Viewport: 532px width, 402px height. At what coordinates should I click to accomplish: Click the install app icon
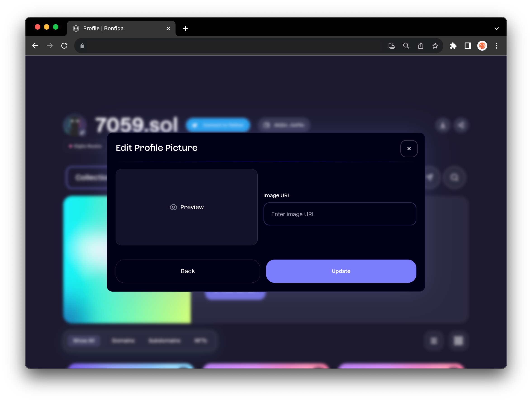(x=392, y=46)
